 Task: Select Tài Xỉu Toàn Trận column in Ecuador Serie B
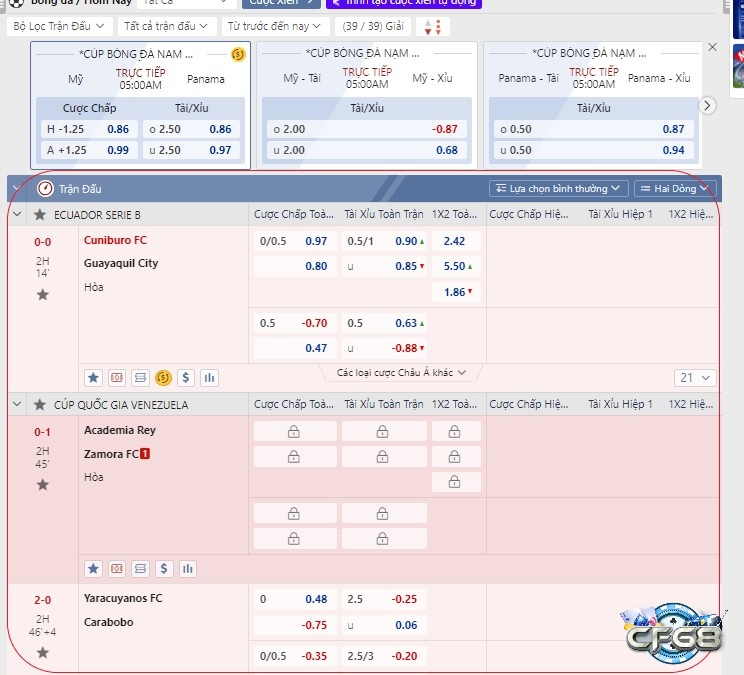(x=383, y=214)
